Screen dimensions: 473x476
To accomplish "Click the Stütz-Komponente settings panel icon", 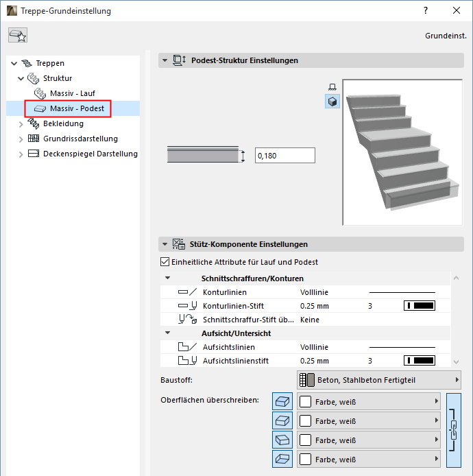I will (x=178, y=244).
